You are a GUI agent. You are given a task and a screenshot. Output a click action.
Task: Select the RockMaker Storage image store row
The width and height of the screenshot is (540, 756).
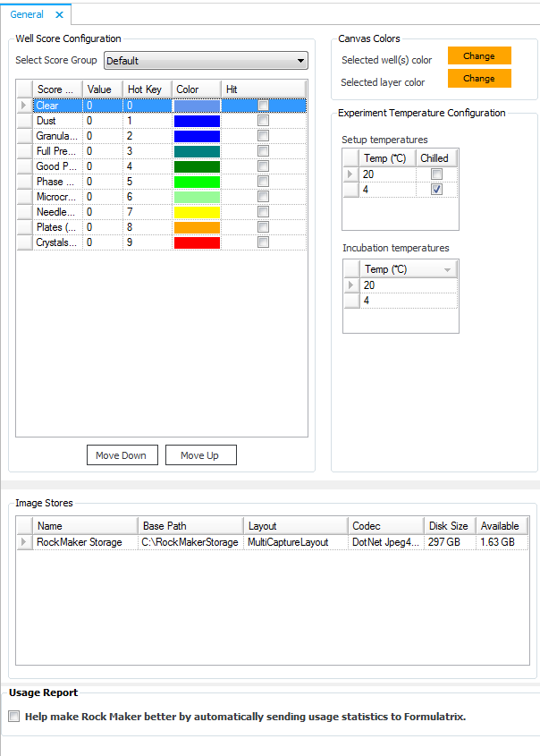click(x=80, y=542)
